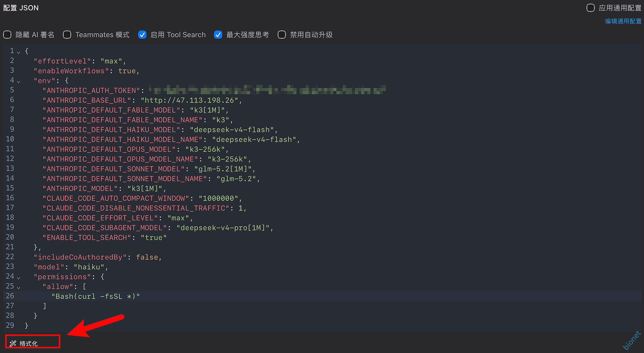
Task: Click the "deepseek-v4-pro[1M]" value
Action: pos(223,228)
